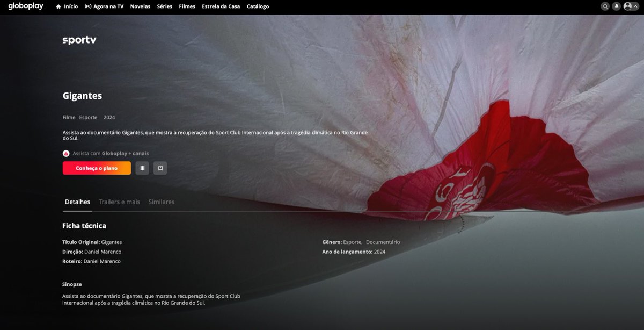
Task: Go to Início in the top navigation
Action: click(67, 6)
